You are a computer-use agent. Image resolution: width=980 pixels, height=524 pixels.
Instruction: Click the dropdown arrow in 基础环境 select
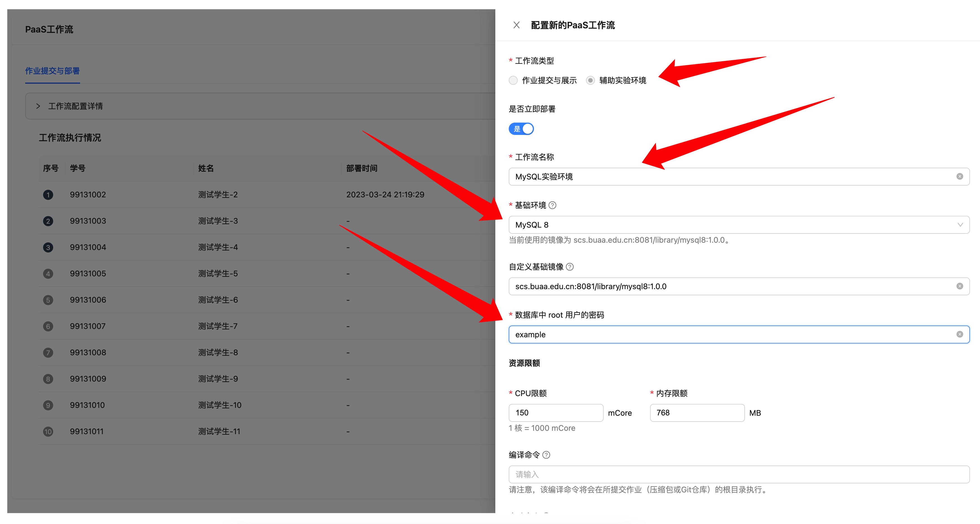tap(960, 225)
